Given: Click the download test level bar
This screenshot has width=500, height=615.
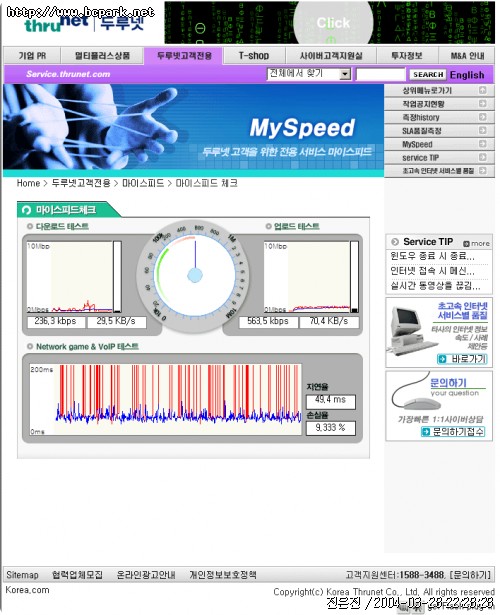Looking at the screenshot, I should point(117,277).
